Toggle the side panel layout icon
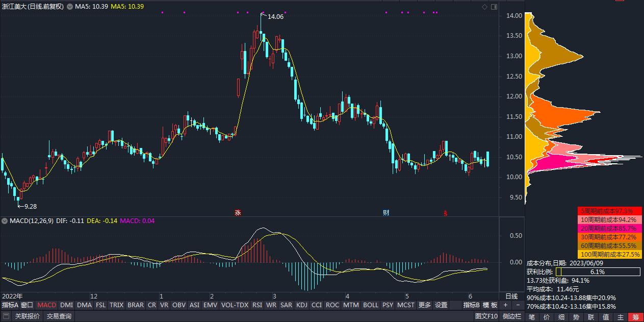644x322 pixels. (494, 7)
